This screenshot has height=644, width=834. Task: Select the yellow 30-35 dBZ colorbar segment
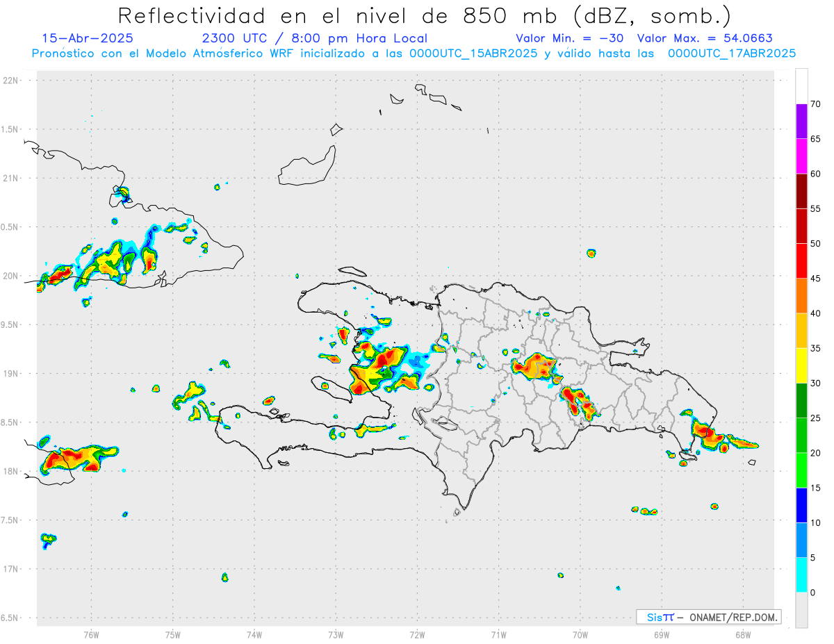click(x=801, y=366)
